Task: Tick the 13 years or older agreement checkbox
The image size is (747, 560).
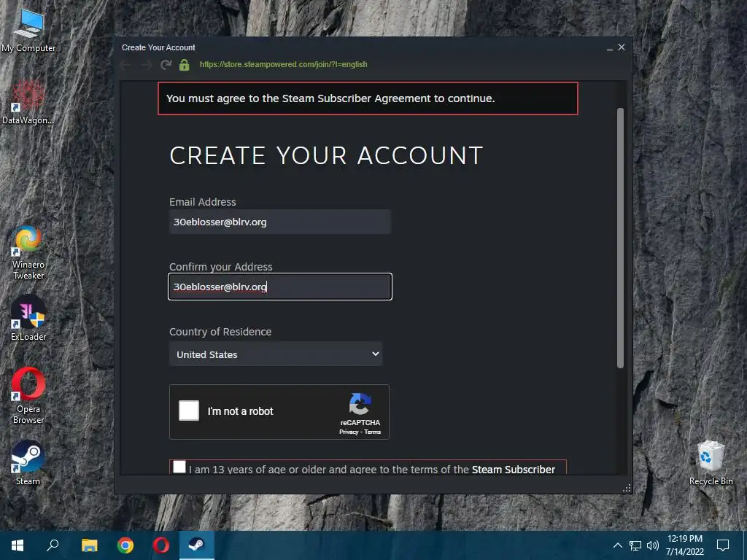Action: [179, 467]
